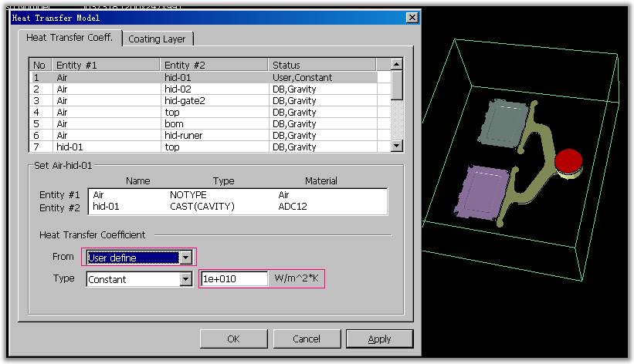This screenshot has height=364, width=634.
Task: Click the OK button
Action: pos(234,339)
